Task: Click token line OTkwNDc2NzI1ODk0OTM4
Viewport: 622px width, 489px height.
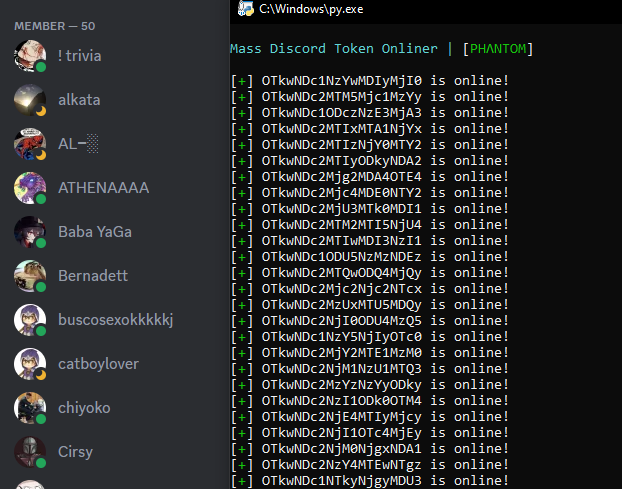Action: tap(370, 401)
